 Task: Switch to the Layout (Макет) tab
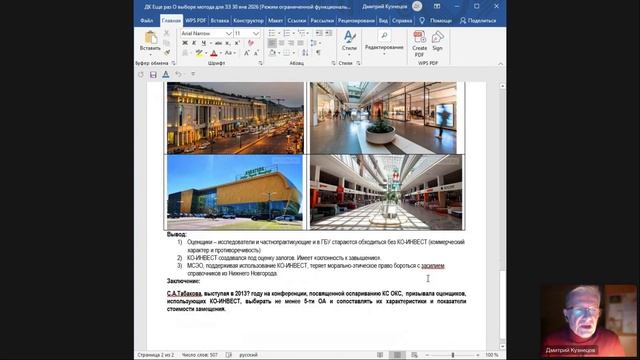[275, 20]
